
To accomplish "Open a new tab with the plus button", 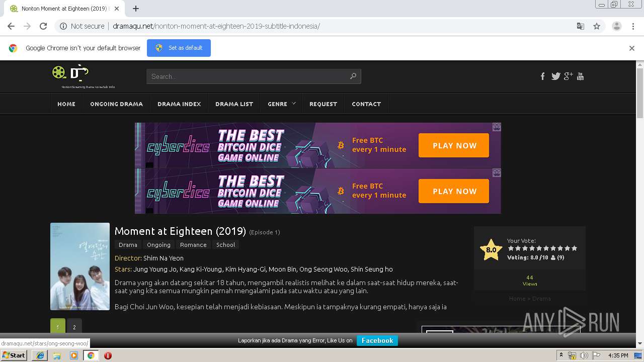I will (x=136, y=9).
